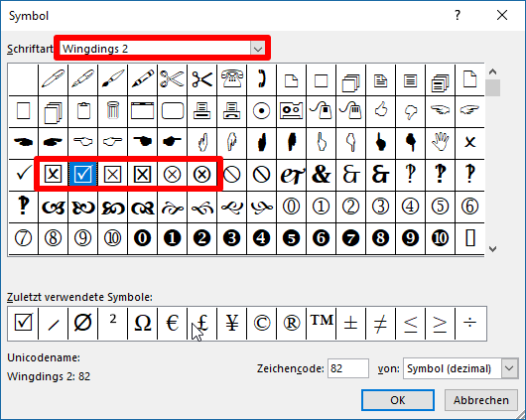
Task: Choose the thin ampersand symbol
Action: point(351,174)
